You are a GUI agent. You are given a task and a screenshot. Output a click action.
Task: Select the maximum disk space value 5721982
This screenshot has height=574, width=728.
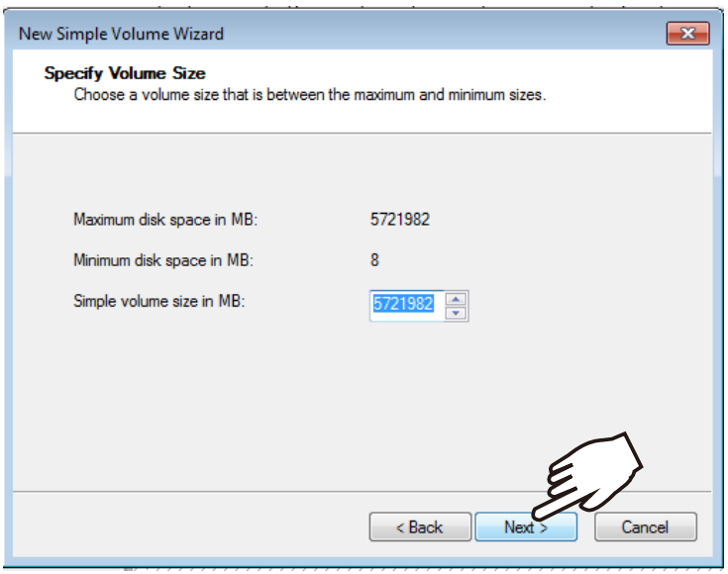point(400,219)
